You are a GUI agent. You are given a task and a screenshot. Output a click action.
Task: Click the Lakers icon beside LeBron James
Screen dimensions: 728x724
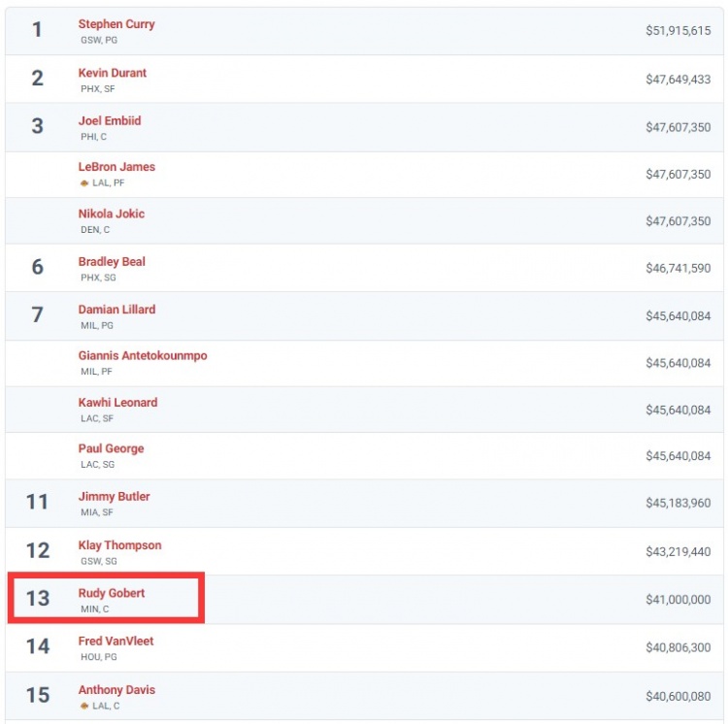pyautogui.click(x=84, y=183)
